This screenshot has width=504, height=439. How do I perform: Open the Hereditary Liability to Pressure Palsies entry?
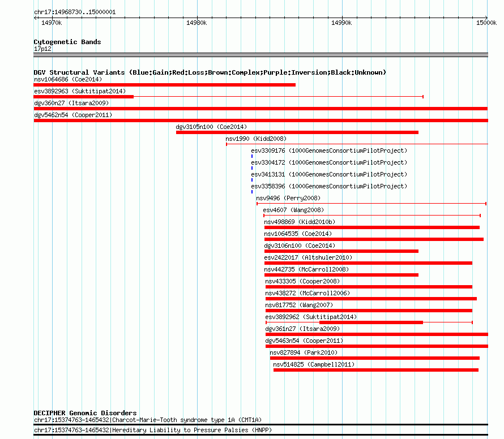(153, 430)
